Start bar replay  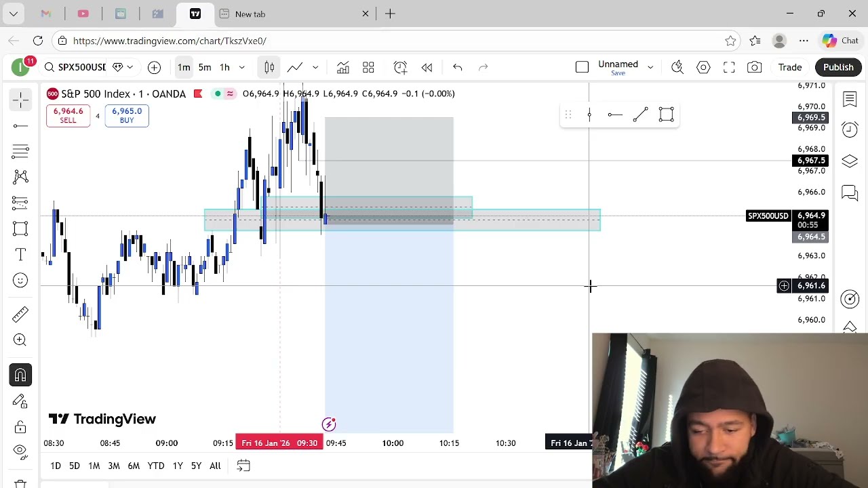(427, 67)
